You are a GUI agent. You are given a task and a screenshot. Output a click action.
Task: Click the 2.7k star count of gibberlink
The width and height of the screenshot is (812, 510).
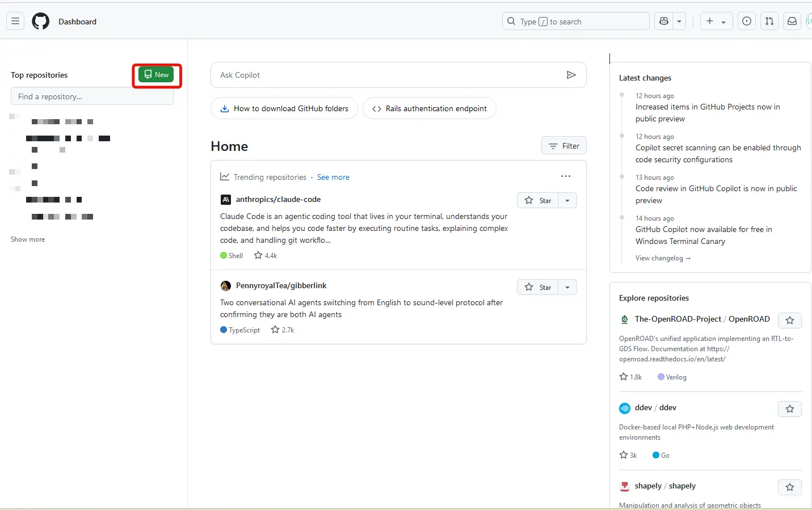point(283,330)
